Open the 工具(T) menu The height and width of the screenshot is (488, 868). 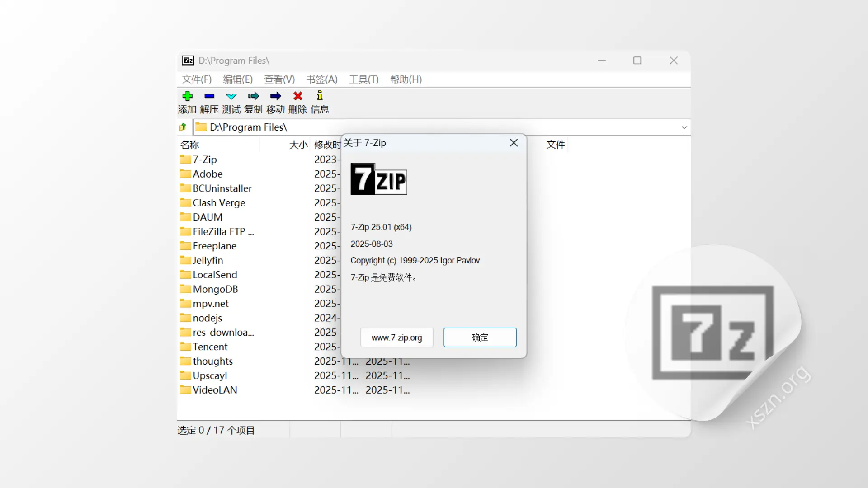363,80
